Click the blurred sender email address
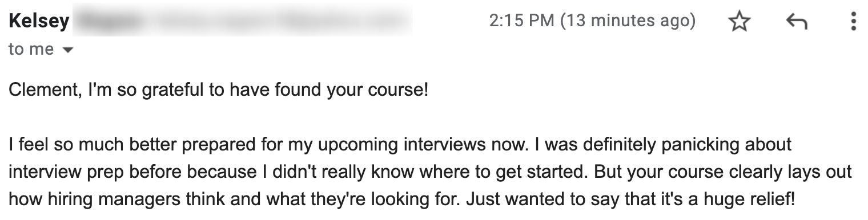868x220 pixels. 243,22
